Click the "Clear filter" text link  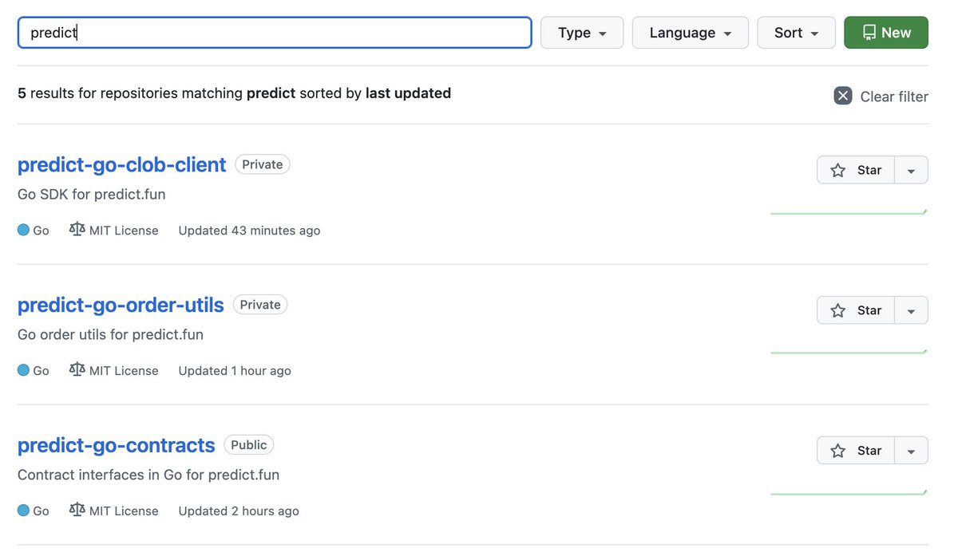pyautogui.click(x=894, y=97)
